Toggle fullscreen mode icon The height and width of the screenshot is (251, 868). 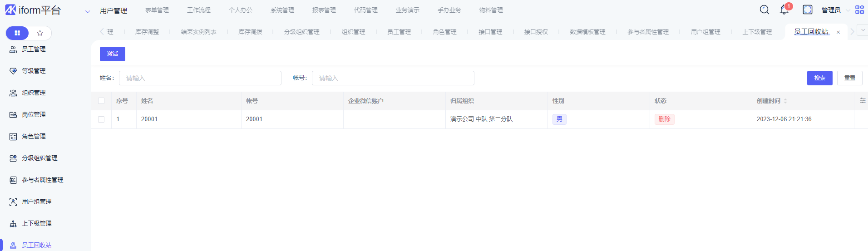[808, 10]
